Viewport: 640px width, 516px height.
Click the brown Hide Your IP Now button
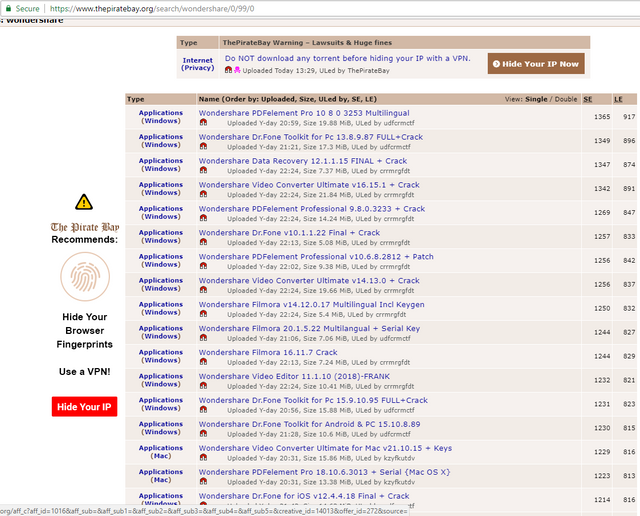point(536,64)
